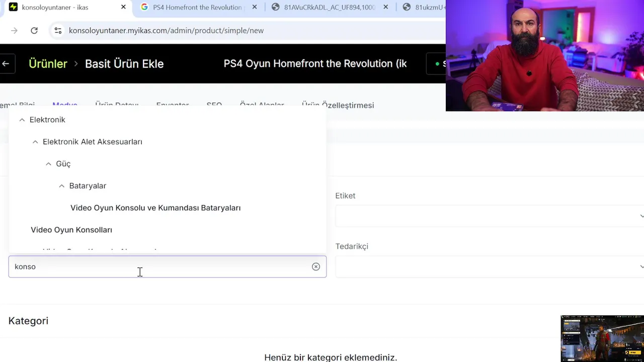Click the Google favicon on PS4 tab

click(145, 7)
